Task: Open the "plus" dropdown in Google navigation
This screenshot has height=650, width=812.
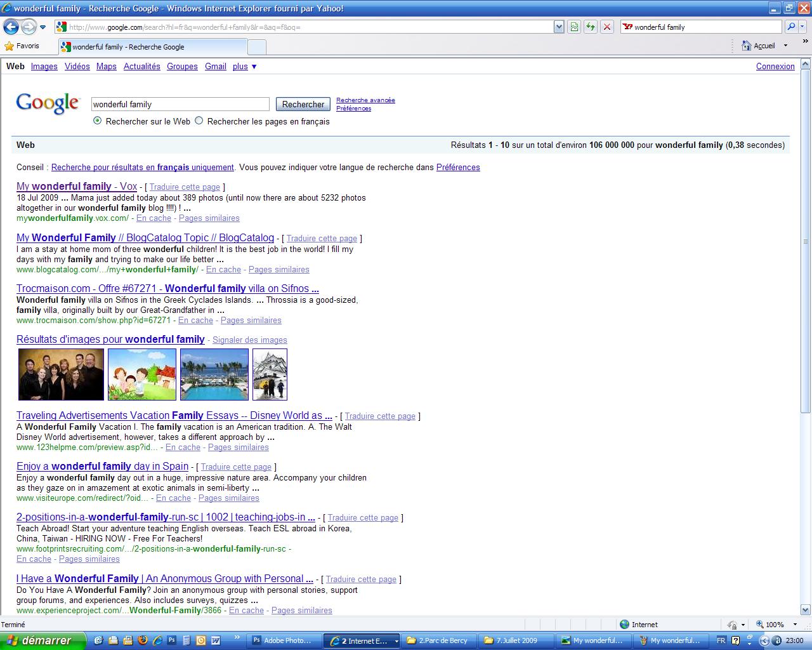Action: (x=245, y=67)
